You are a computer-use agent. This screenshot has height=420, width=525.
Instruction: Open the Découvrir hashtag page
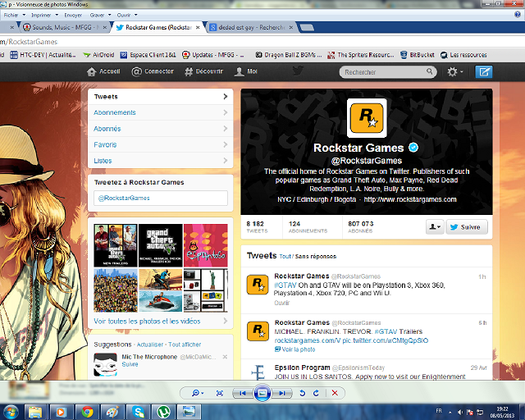pyautogui.click(x=203, y=71)
